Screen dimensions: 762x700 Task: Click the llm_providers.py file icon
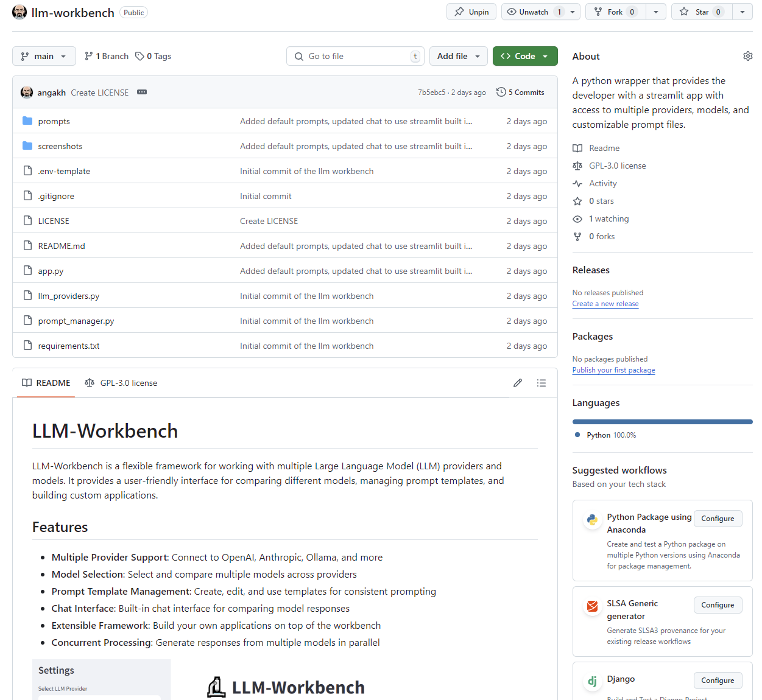(27, 296)
